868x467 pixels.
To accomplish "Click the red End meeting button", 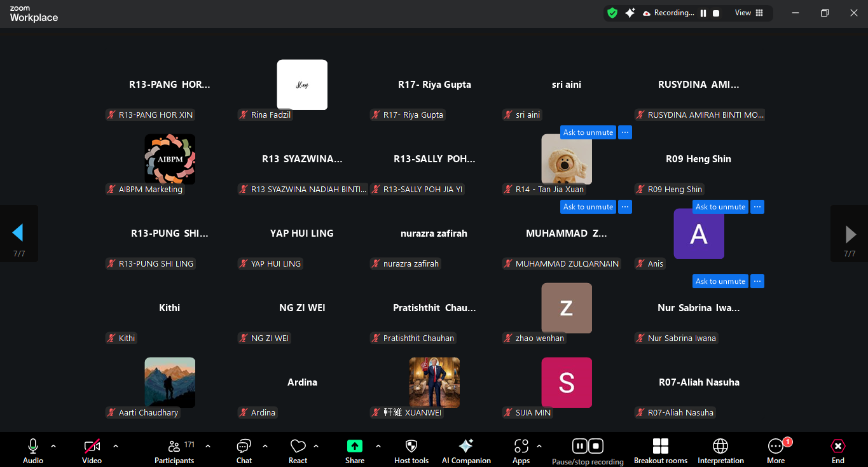I will click(x=838, y=450).
